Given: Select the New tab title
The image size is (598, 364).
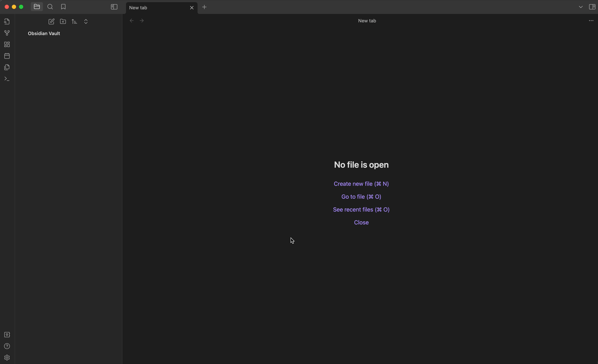Looking at the screenshot, I should coord(138,8).
